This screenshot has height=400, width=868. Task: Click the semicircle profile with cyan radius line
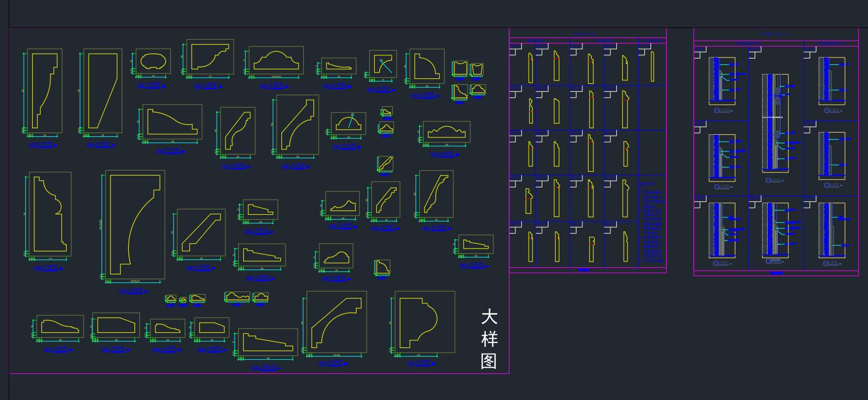348,123
